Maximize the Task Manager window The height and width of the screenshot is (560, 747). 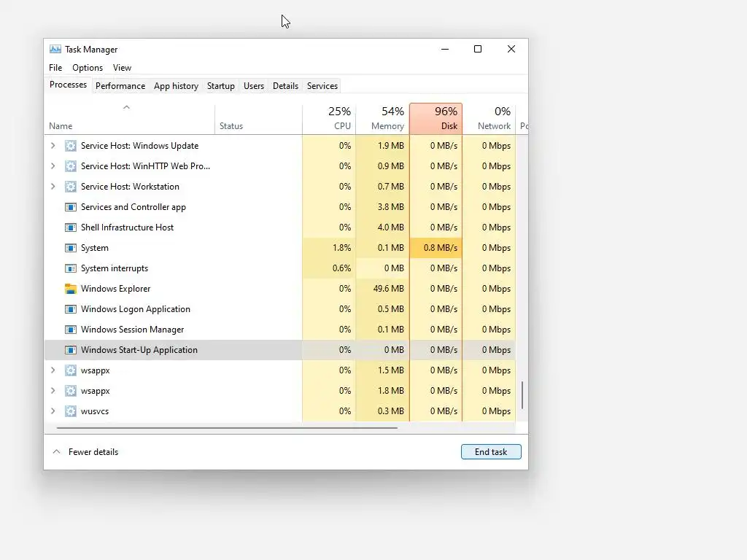pyautogui.click(x=478, y=49)
